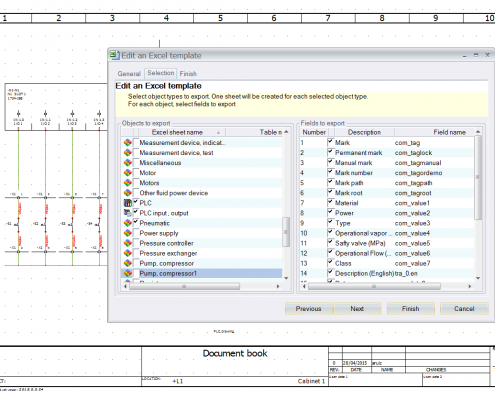Click the Next button
The height and width of the screenshot is (400, 495).
tap(357, 309)
